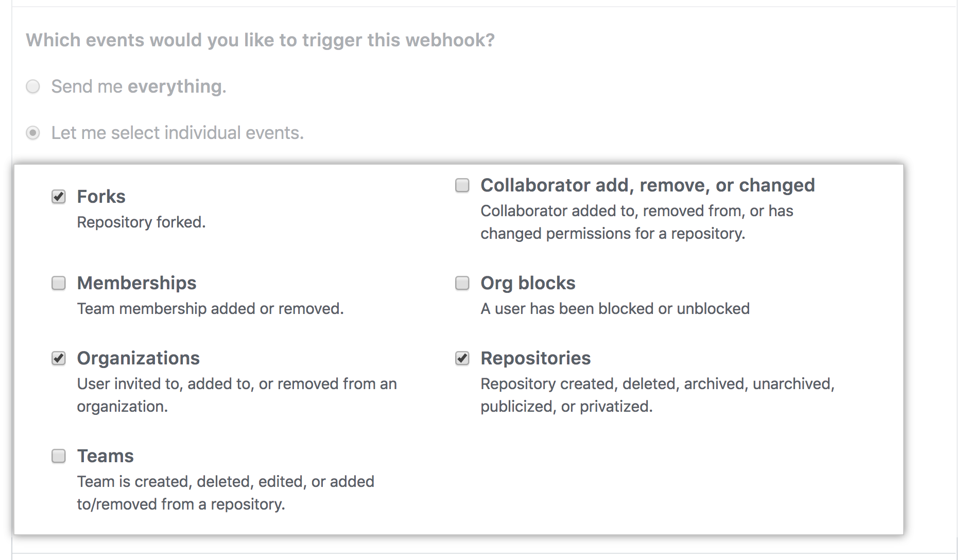Click the 'Org blocks' event title
The height and width of the screenshot is (560, 968).
[x=528, y=283]
